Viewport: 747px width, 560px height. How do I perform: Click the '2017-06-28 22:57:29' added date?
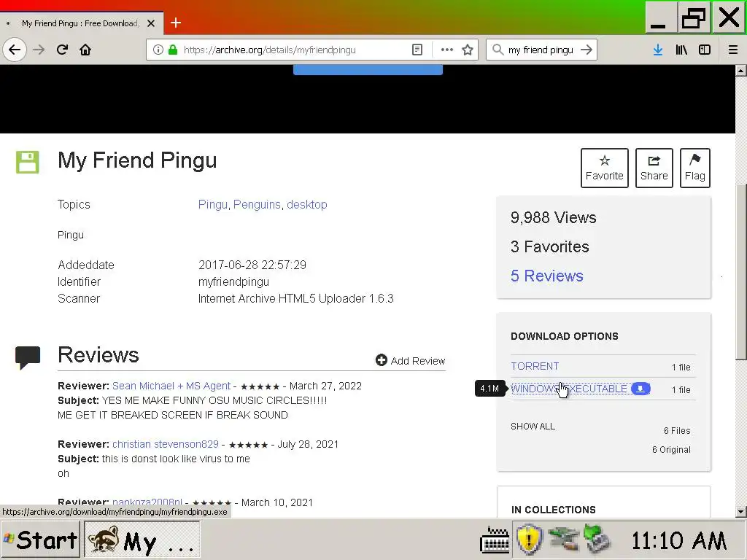252,265
